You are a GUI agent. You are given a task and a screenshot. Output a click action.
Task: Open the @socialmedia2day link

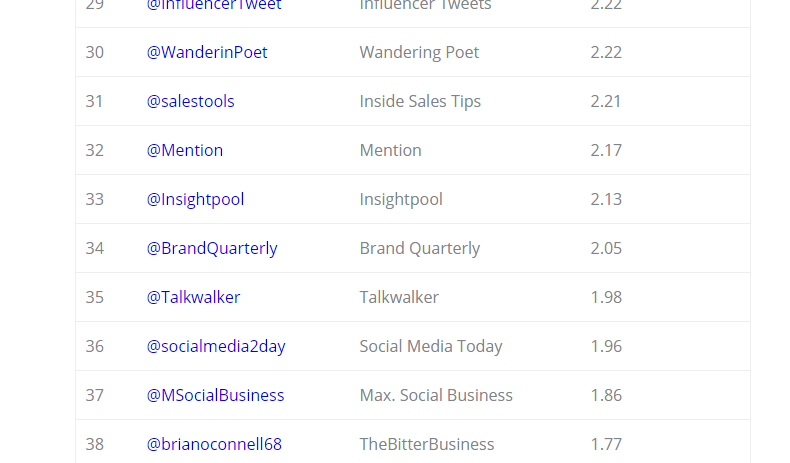tap(216, 346)
